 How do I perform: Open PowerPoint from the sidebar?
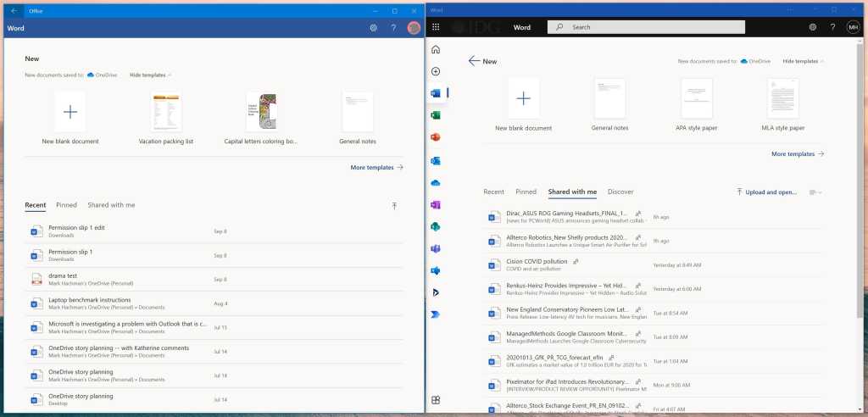pyautogui.click(x=436, y=137)
